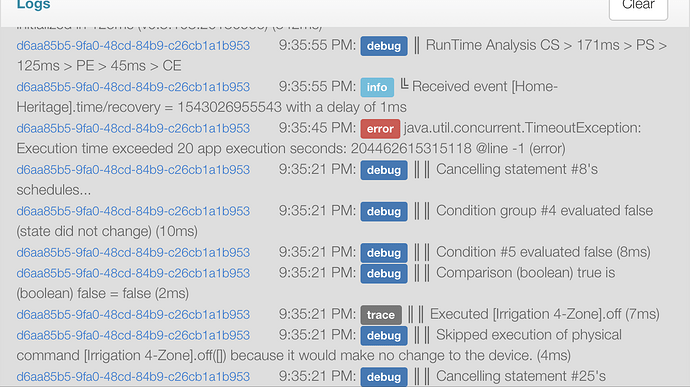Open ID link on RunTime Analysis row
The width and height of the screenshot is (690, 387).
[x=133, y=46]
